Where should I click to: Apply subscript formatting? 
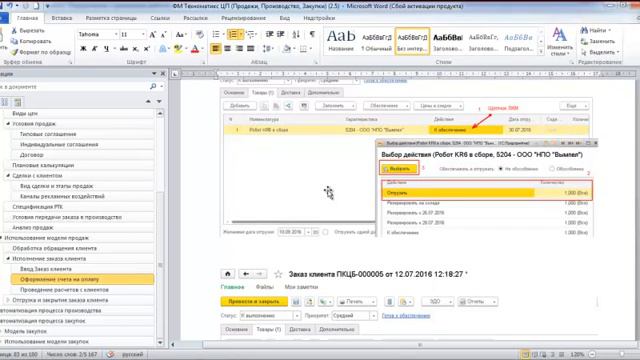[x=135, y=49]
